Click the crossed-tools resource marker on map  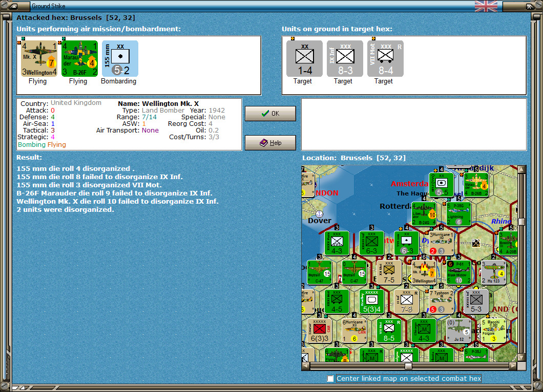476,243
